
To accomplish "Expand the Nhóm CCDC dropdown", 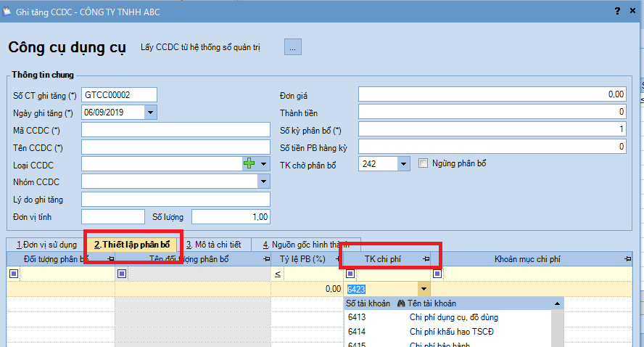I will (264, 181).
